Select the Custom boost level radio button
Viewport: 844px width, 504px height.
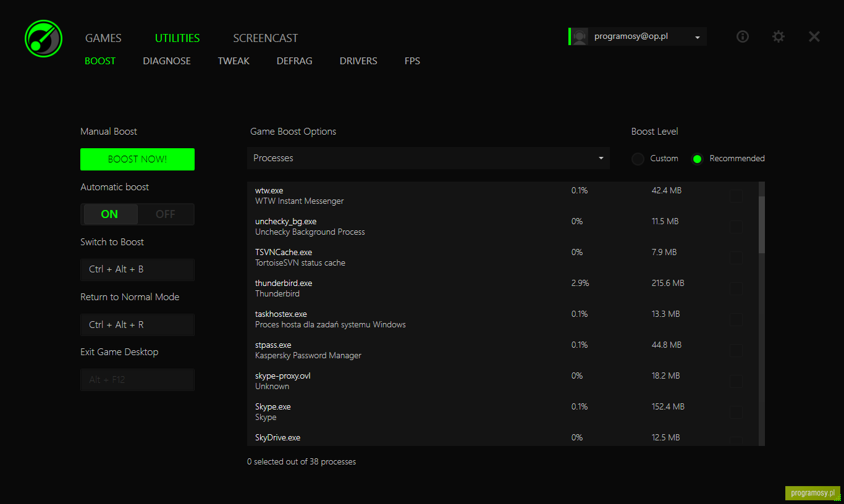[x=638, y=159]
